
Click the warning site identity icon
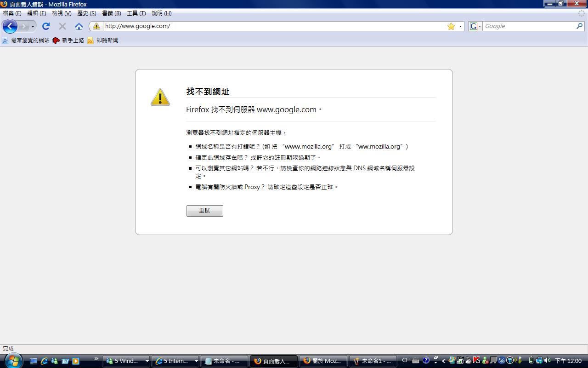[x=96, y=26]
